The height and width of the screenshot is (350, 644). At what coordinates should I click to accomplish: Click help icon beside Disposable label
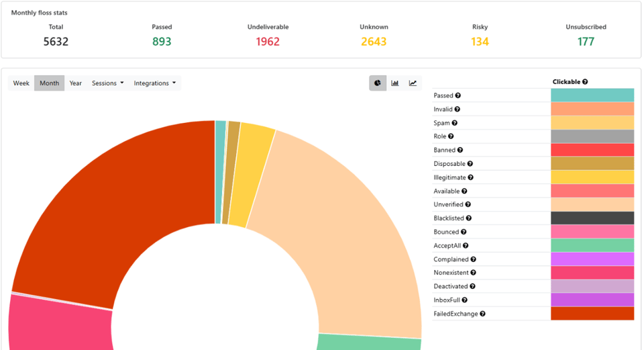470,164
